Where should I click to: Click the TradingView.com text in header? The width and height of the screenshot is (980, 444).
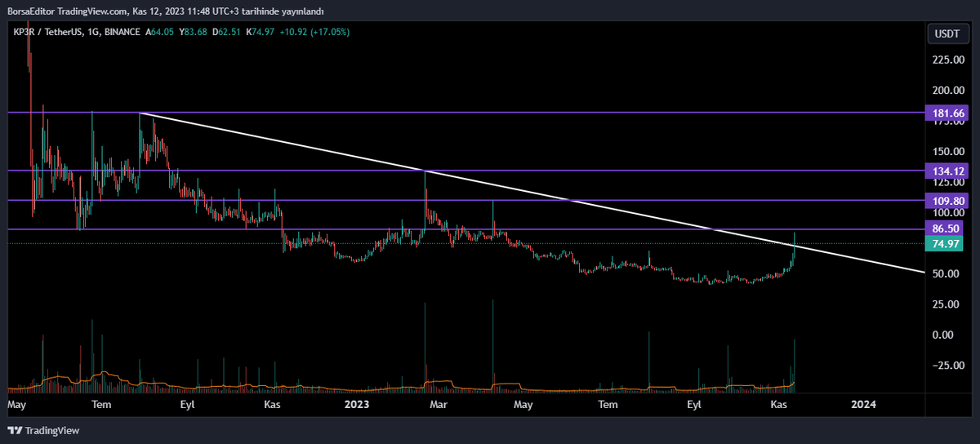93,11
